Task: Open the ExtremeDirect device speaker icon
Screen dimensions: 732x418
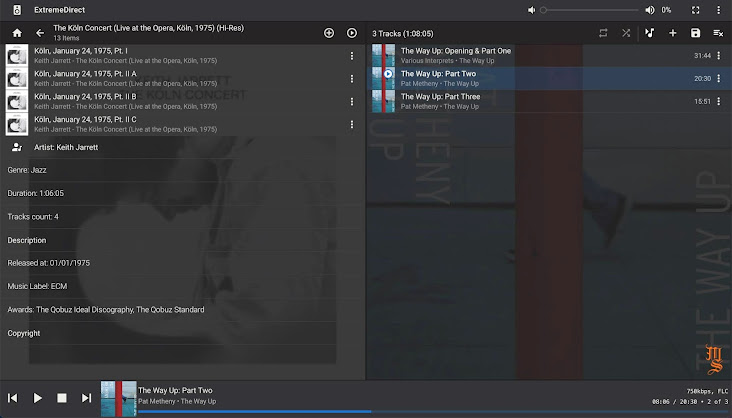Action: coord(17,10)
